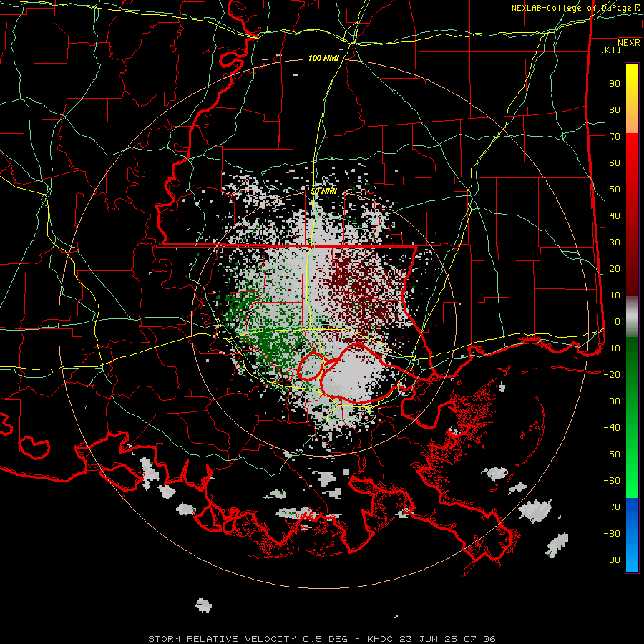Click the -50 value on the velocity scale
This screenshot has width=644, height=644.
[612, 454]
